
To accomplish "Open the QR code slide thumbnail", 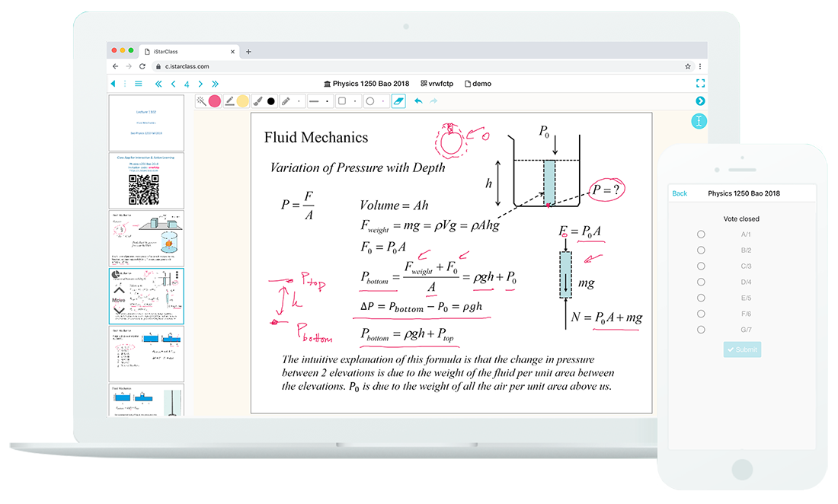I will (146, 181).
